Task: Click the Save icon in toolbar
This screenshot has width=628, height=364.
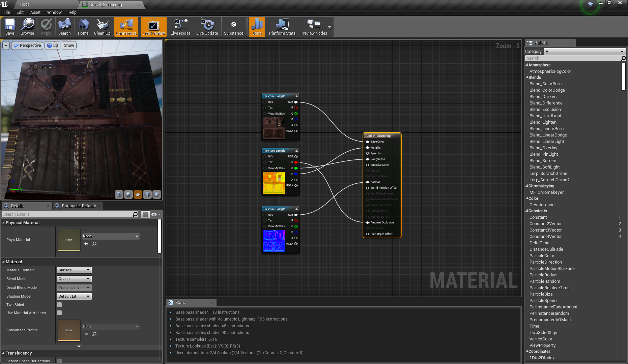Action: point(10,27)
